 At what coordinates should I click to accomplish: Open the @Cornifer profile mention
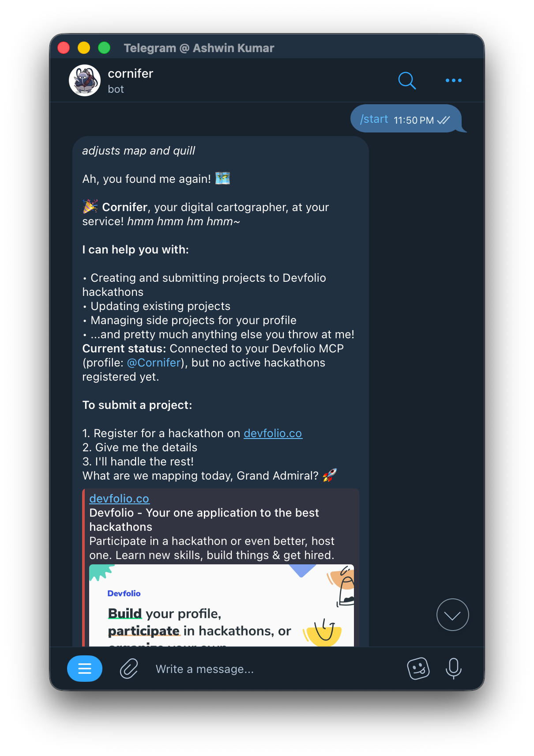[x=154, y=363]
